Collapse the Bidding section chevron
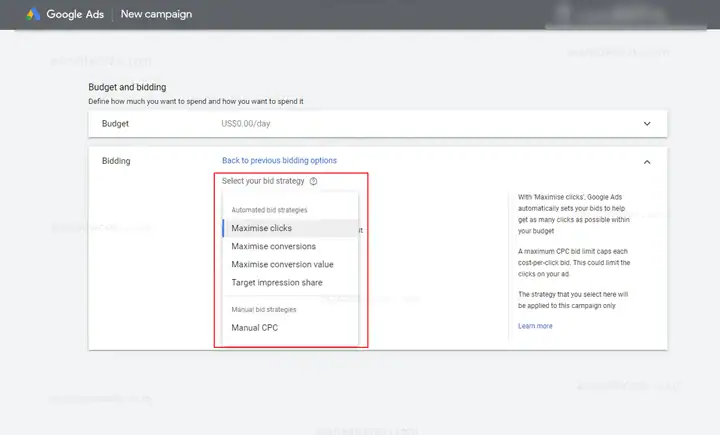 click(647, 162)
